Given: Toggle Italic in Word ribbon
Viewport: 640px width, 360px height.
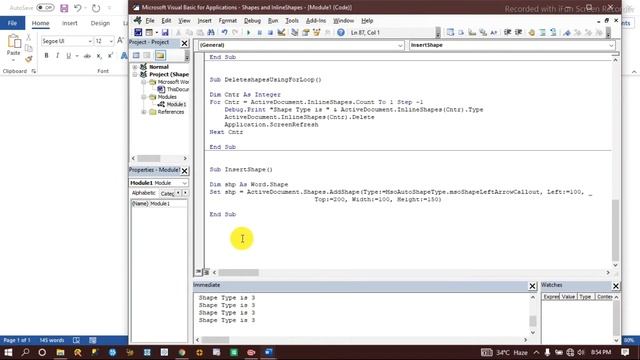Looking at the screenshot, I should pyautogui.click(x=57, y=56).
